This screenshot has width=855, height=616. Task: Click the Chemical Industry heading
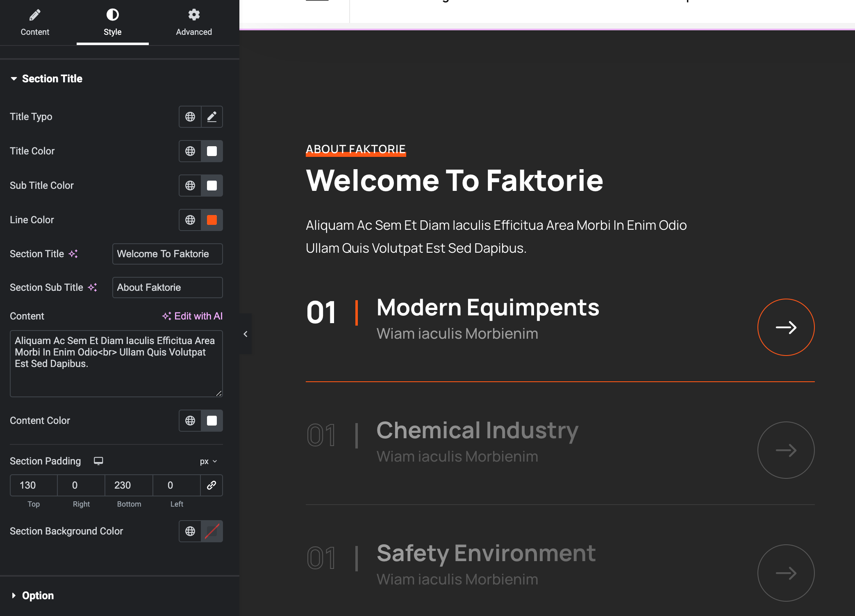point(478,431)
